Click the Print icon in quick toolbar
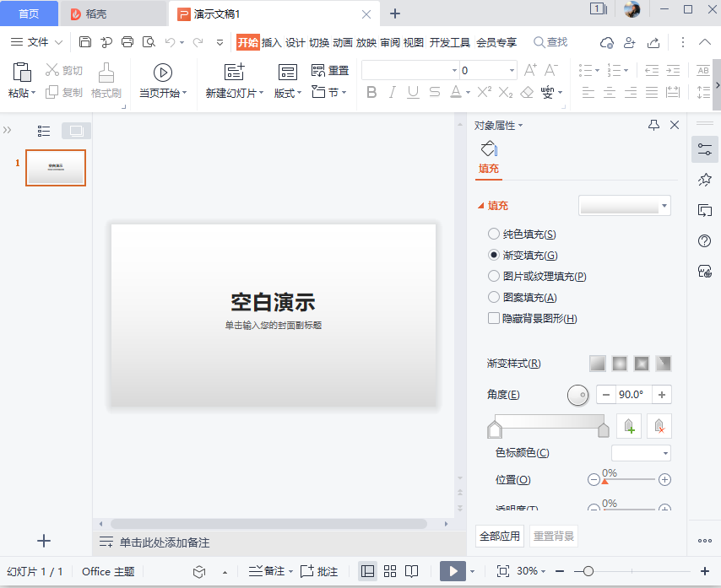Screen dimensions: 721x588 (127, 42)
